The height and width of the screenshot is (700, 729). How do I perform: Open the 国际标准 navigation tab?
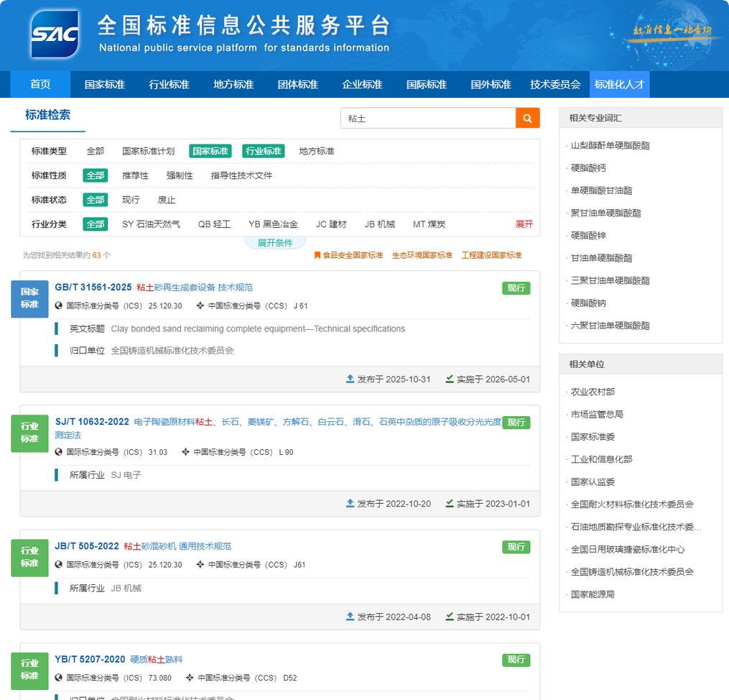[x=427, y=84]
